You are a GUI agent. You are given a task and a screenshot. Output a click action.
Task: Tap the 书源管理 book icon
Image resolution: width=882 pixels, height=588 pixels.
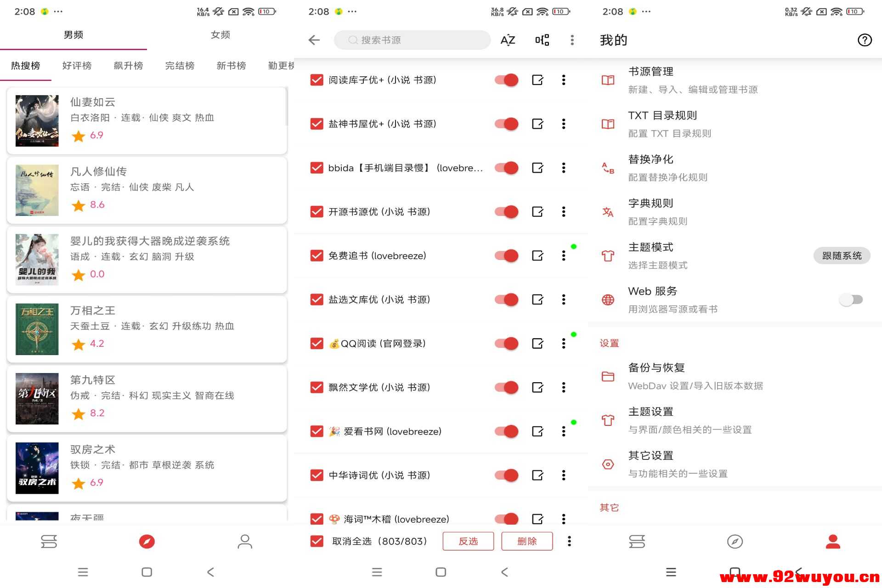pos(607,79)
